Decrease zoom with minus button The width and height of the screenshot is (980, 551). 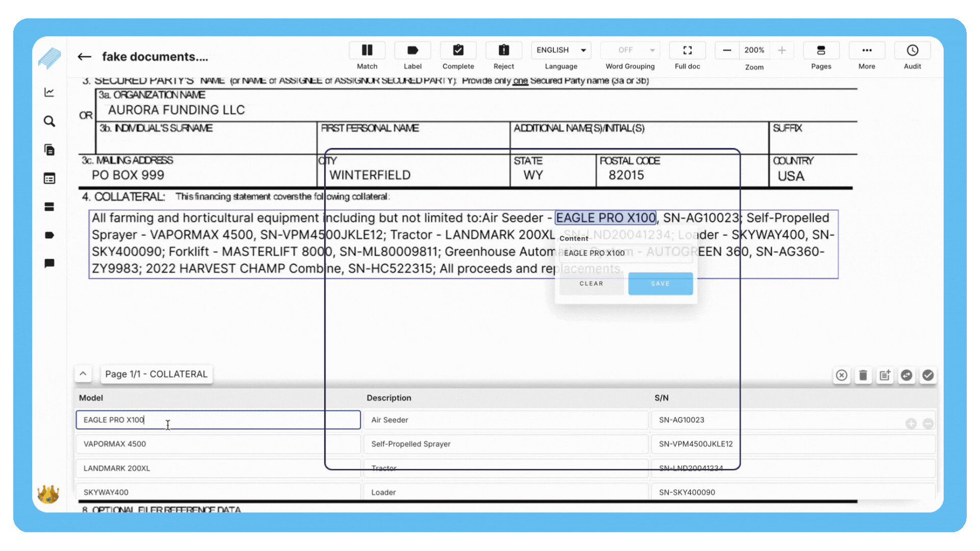727,50
